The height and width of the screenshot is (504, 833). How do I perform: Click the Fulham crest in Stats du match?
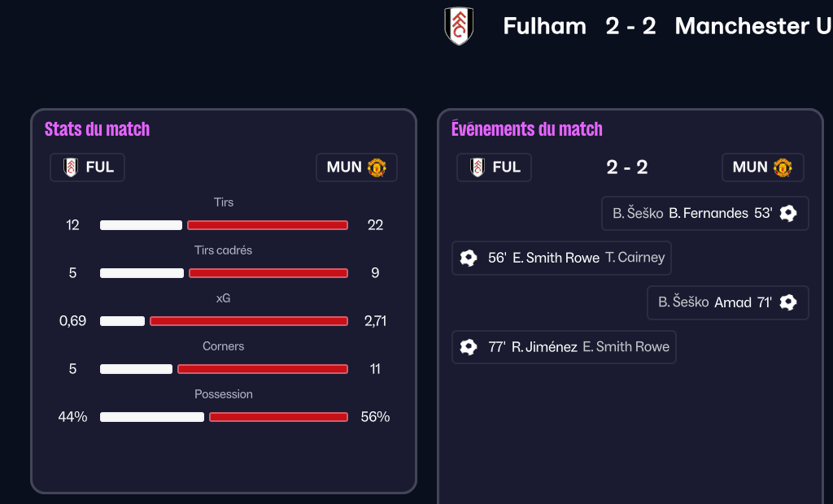pyautogui.click(x=71, y=167)
